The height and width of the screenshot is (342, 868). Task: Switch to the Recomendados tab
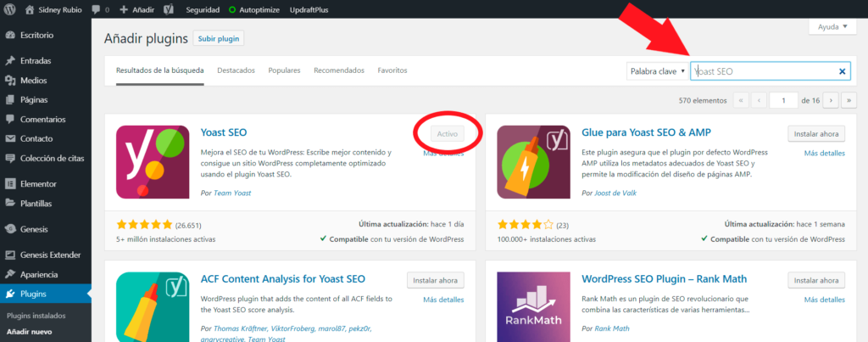pyautogui.click(x=339, y=70)
